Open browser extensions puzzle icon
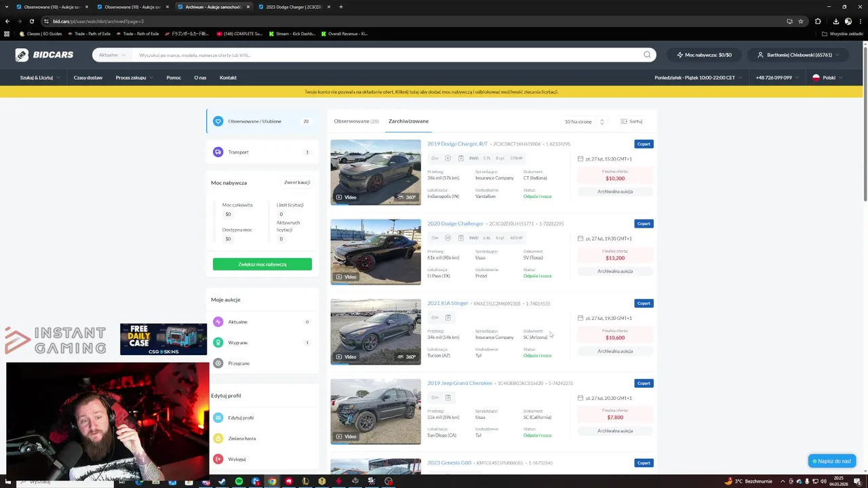Image resolution: width=868 pixels, height=488 pixels. pos(818,21)
